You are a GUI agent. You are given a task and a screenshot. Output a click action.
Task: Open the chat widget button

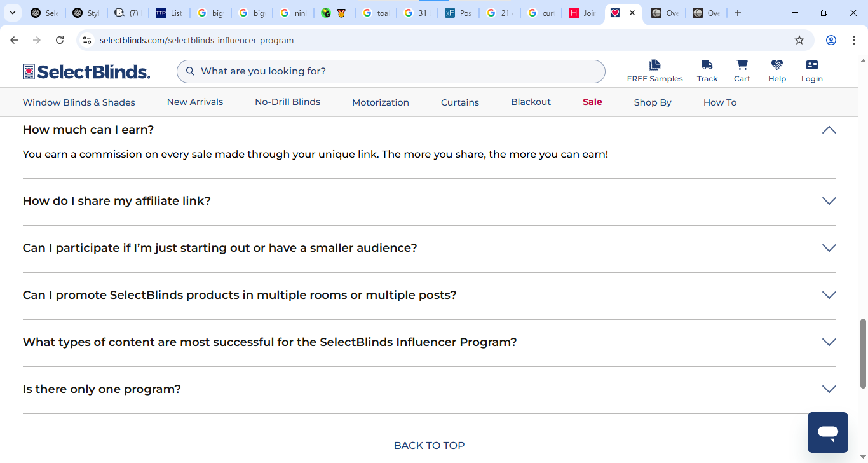[828, 432]
